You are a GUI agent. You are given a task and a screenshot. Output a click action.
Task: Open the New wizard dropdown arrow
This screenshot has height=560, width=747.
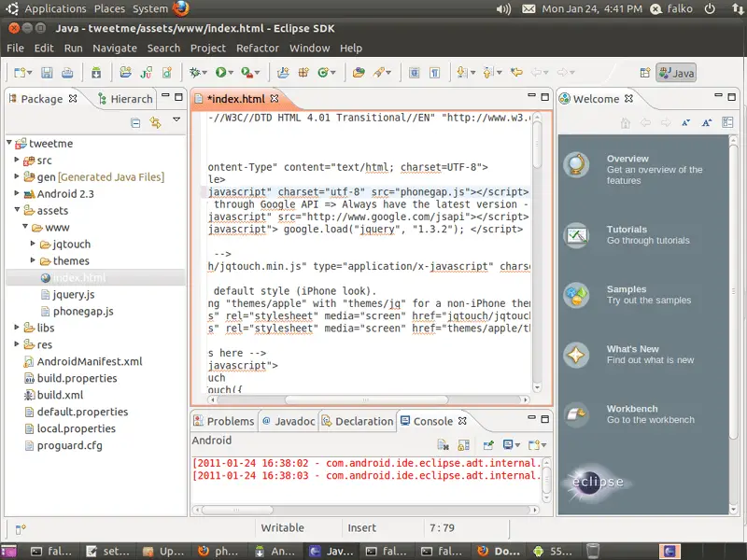click(30, 73)
